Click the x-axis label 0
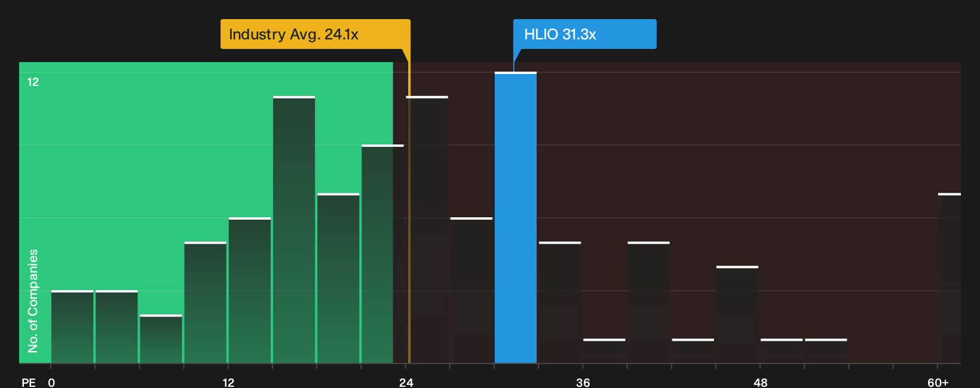The height and width of the screenshot is (388, 980). coord(51,383)
